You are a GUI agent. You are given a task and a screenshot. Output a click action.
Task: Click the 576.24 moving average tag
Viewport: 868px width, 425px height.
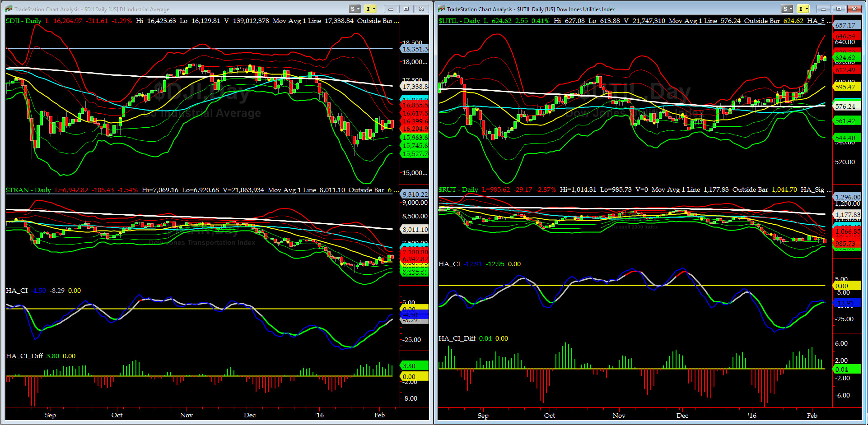pos(847,107)
